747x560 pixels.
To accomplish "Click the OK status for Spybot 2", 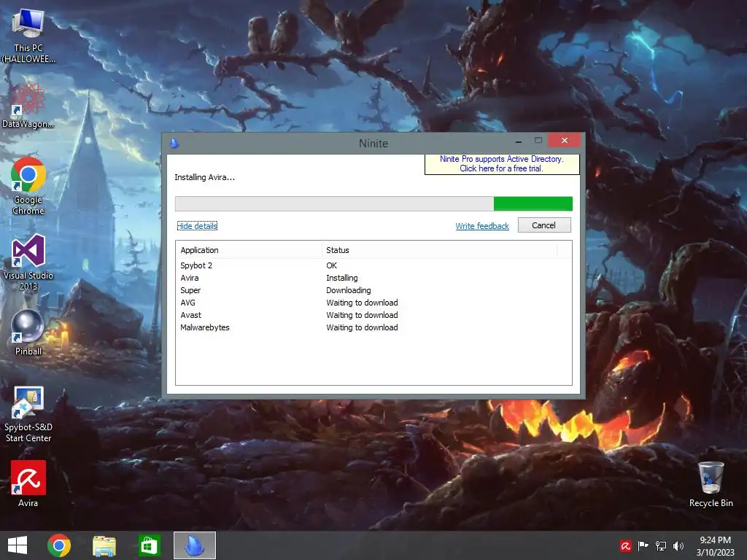I will pos(332,265).
